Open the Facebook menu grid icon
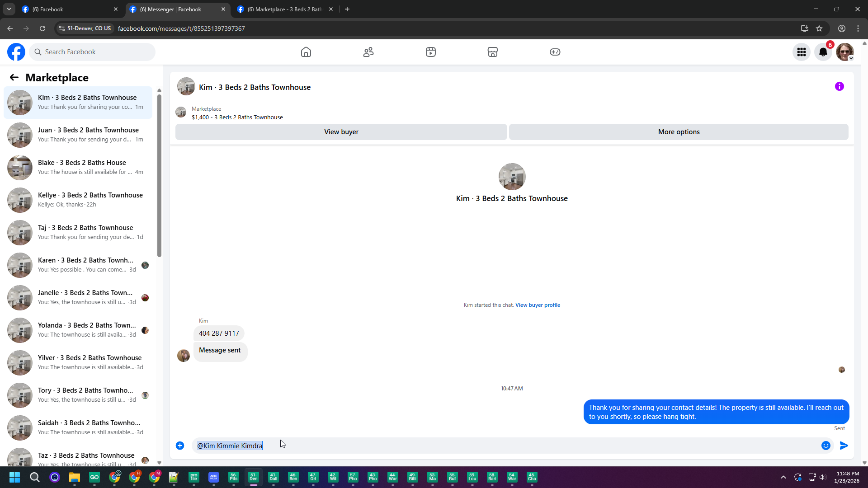 coord(802,52)
